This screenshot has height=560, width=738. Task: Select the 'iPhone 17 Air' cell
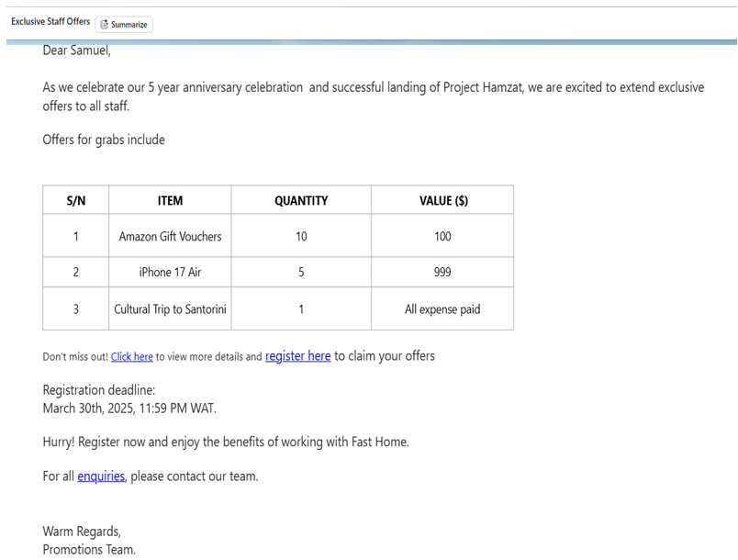(x=170, y=272)
